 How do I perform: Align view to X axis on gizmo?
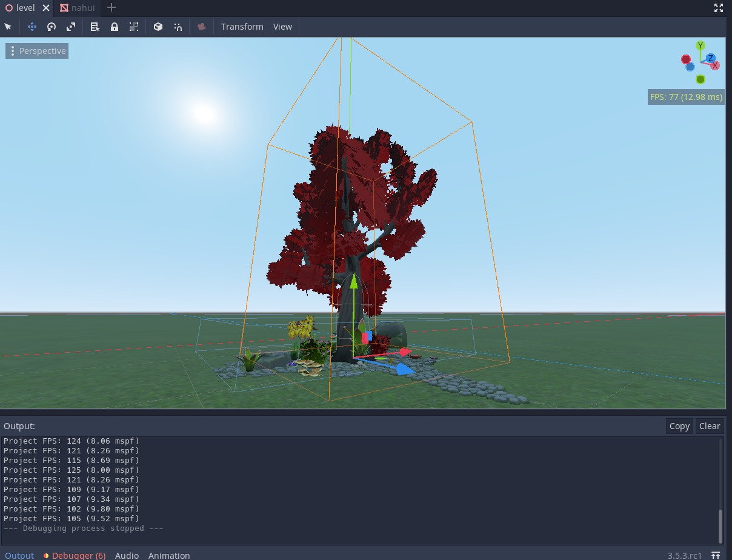coord(715,65)
